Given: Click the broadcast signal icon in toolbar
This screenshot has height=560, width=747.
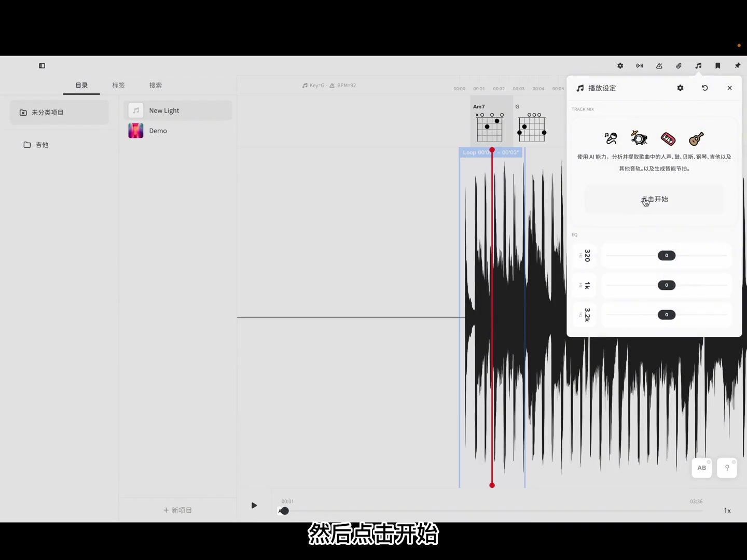Looking at the screenshot, I should pos(640,66).
